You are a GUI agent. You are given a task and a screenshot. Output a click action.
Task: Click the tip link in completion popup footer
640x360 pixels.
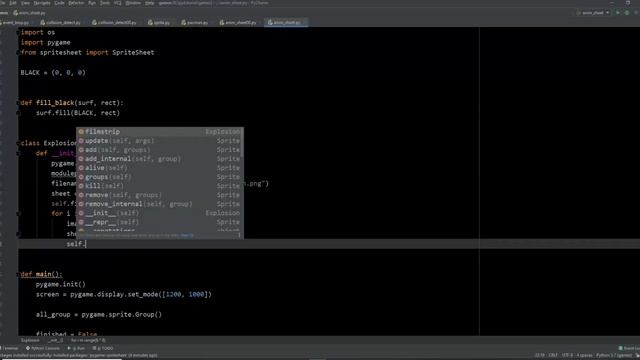pos(187,236)
